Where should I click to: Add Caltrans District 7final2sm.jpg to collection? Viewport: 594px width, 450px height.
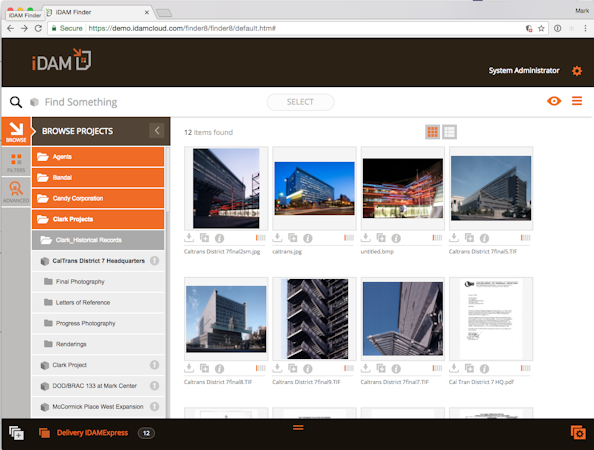pos(204,238)
